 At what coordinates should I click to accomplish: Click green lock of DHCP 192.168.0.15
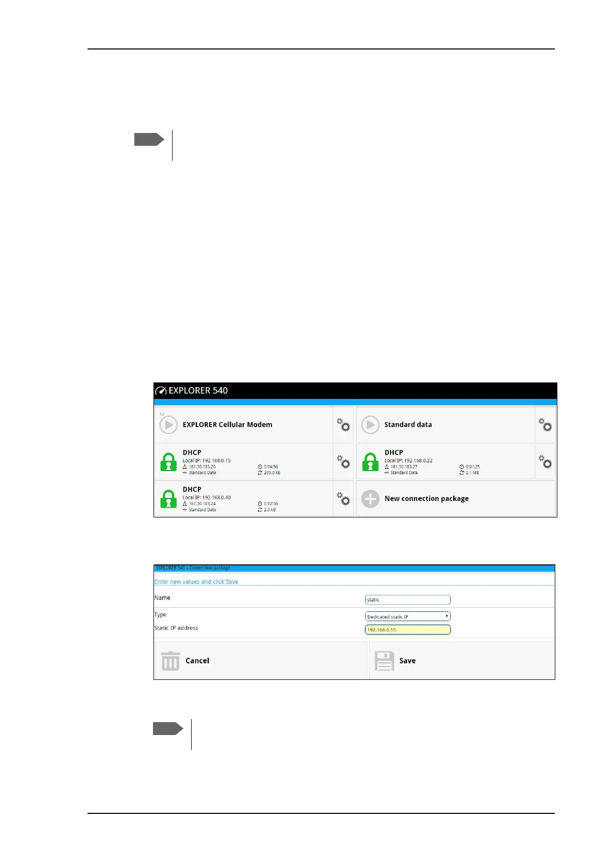pos(168,462)
